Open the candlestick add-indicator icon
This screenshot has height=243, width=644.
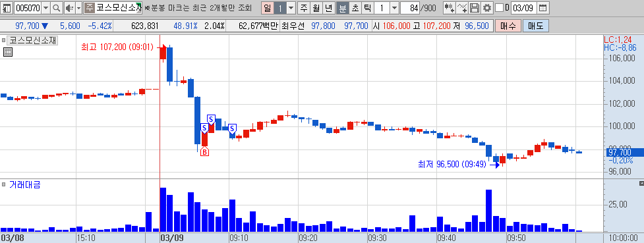coord(450,8)
